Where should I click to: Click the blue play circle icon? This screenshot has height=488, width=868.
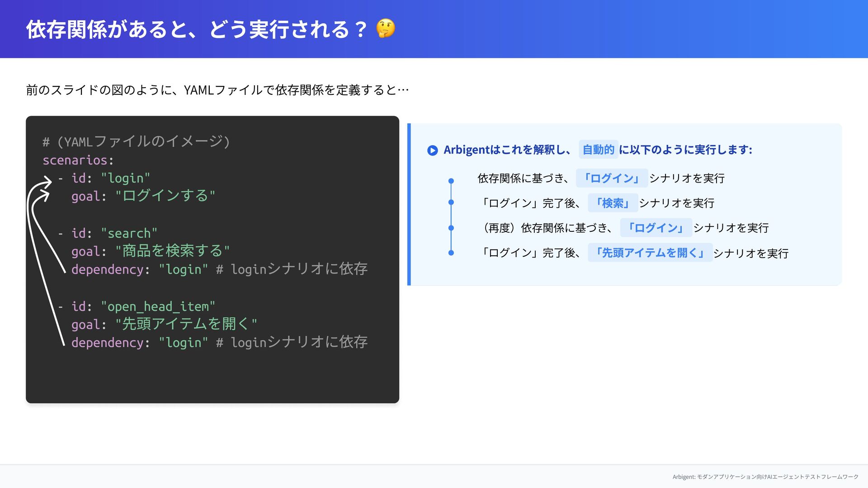point(432,150)
